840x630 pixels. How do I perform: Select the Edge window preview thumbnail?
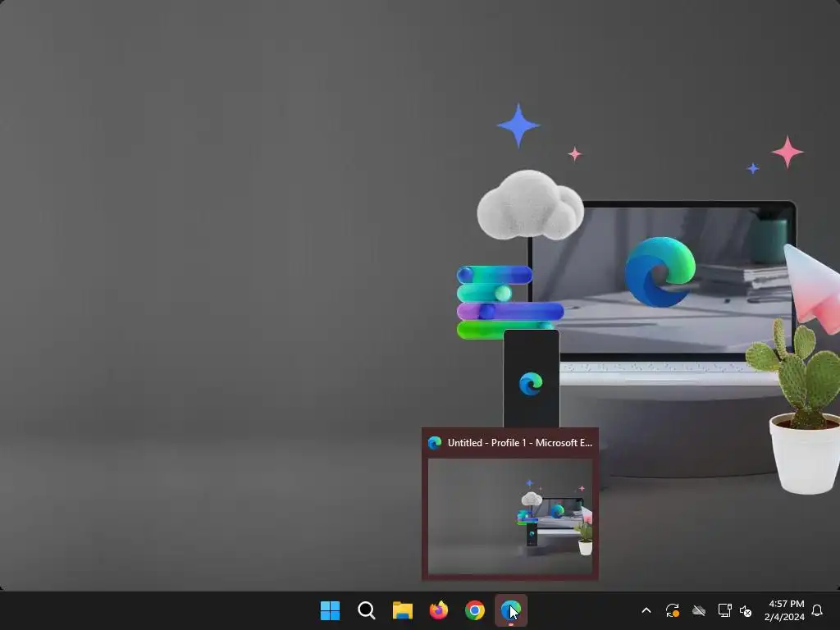click(x=510, y=517)
